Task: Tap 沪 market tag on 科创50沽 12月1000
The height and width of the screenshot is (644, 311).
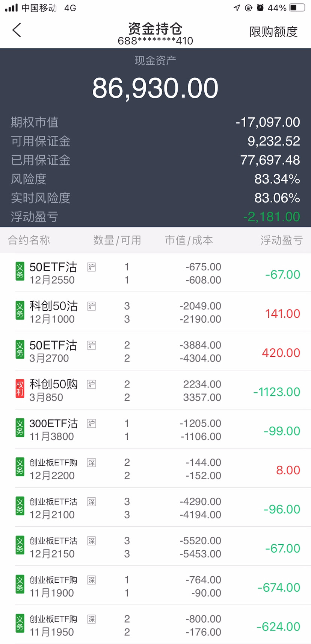Action: pyautogui.click(x=91, y=306)
